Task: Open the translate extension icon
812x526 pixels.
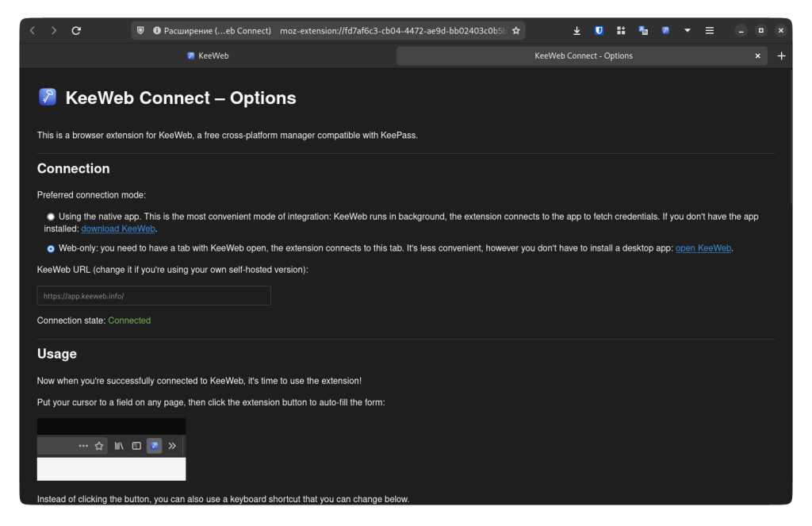Action: [x=643, y=31]
